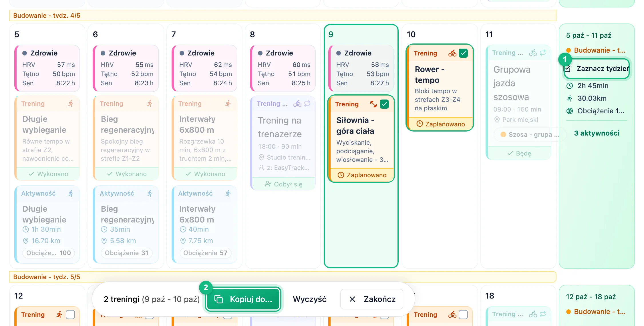Image resolution: width=644 pixels, height=326 pixels.
Task: Click the running icon on Interwały 6x800 m training
Action: click(x=228, y=104)
